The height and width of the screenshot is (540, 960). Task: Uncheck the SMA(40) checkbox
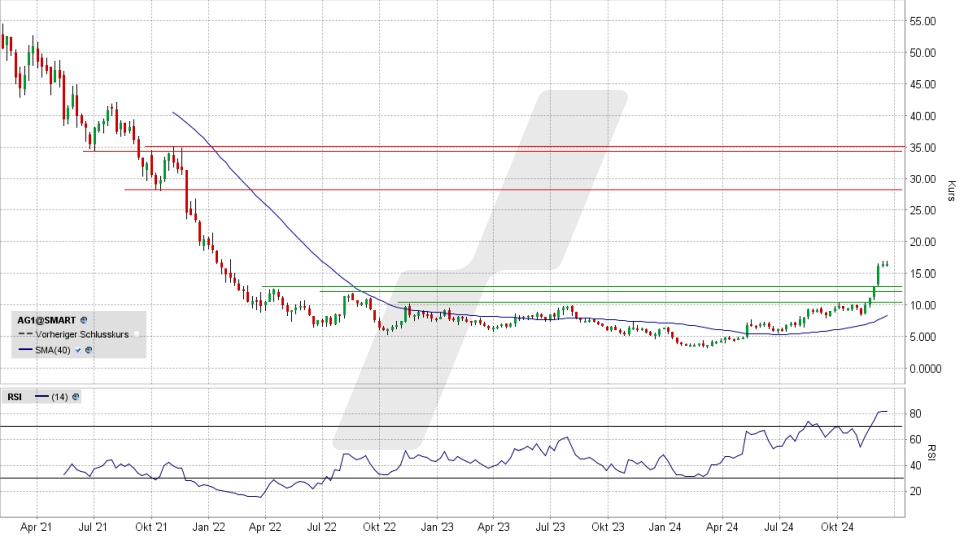pos(78,350)
